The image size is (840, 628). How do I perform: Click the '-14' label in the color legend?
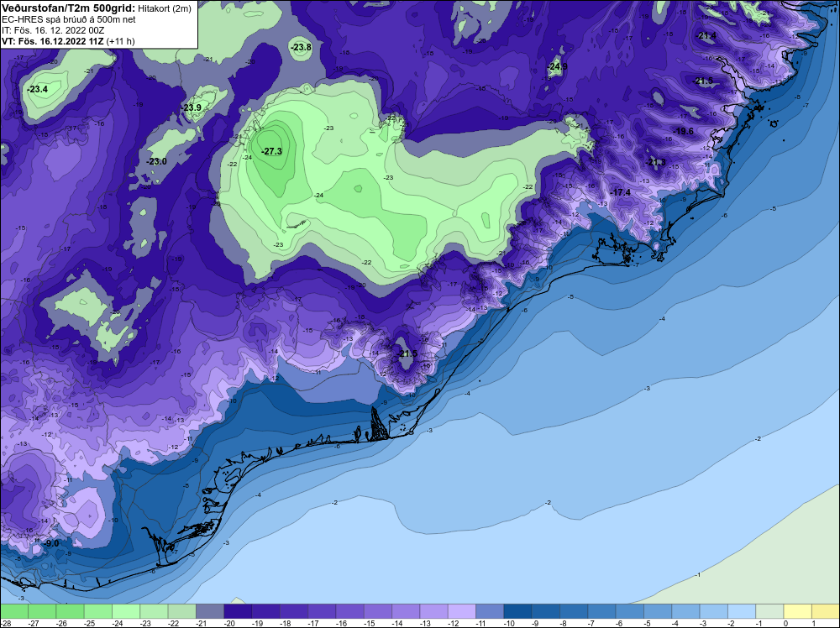pos(398,623)
